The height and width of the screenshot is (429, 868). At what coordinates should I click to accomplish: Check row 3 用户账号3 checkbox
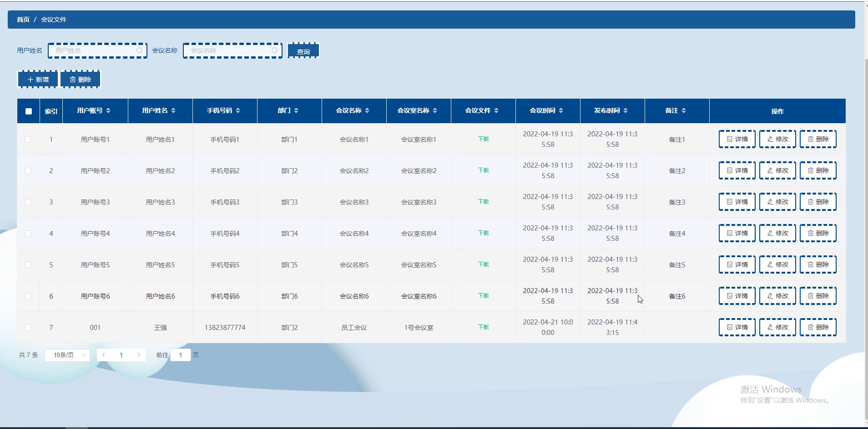(28, 202)
